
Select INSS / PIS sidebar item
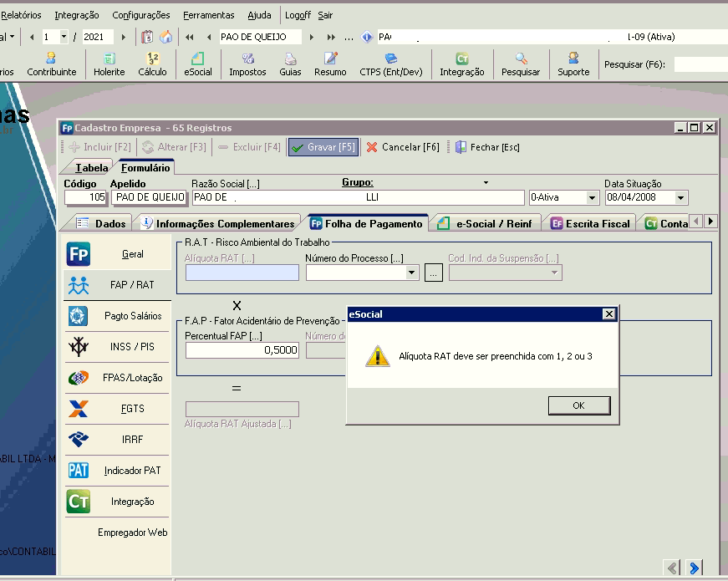[x=117, y=347]
